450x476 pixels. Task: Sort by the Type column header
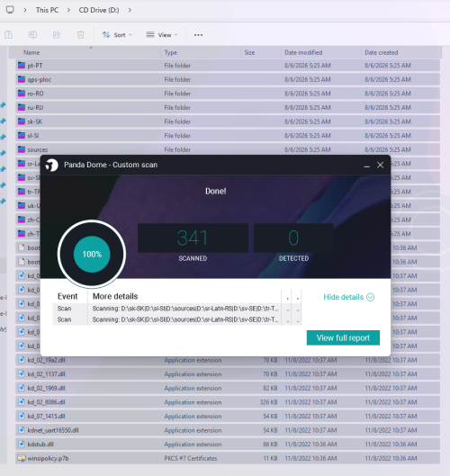tap(171, 52)
